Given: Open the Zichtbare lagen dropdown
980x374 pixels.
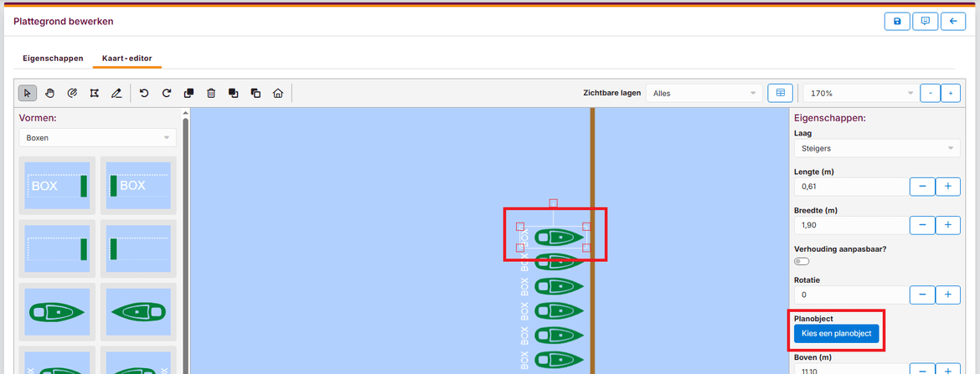Looking at the screenshot, I should click(x=703, y=94).
